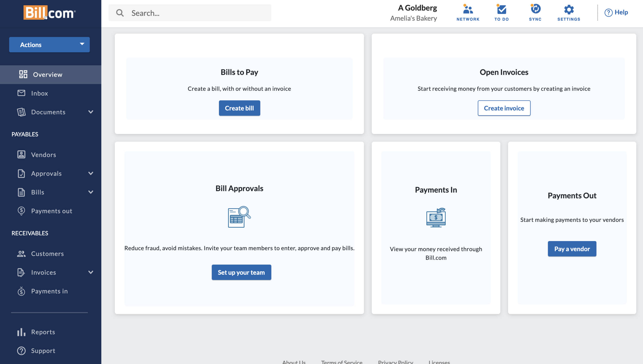Click the Help question mark icon

tap(608, 12)
